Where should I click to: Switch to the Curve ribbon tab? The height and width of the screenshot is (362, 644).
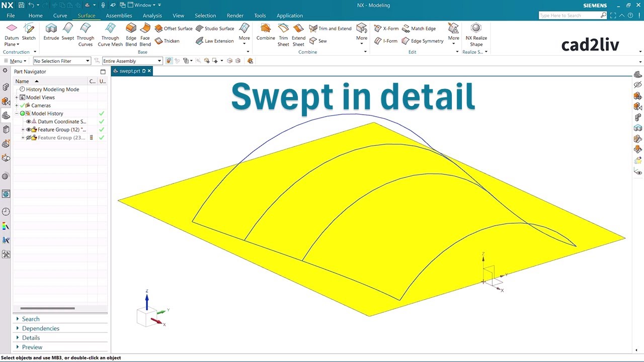pos(60,16)
